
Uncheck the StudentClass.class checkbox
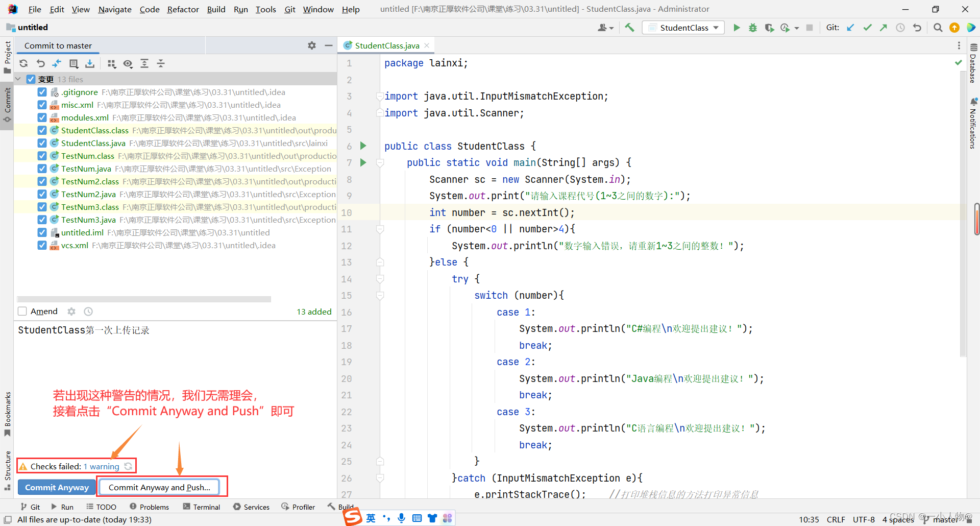click(x=42, y=130)
